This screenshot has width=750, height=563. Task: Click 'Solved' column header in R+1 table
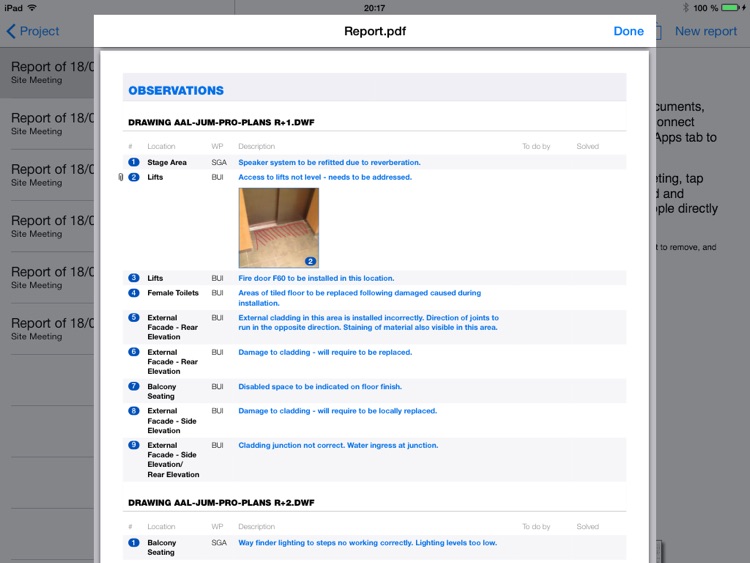click(x=587, y=146)
